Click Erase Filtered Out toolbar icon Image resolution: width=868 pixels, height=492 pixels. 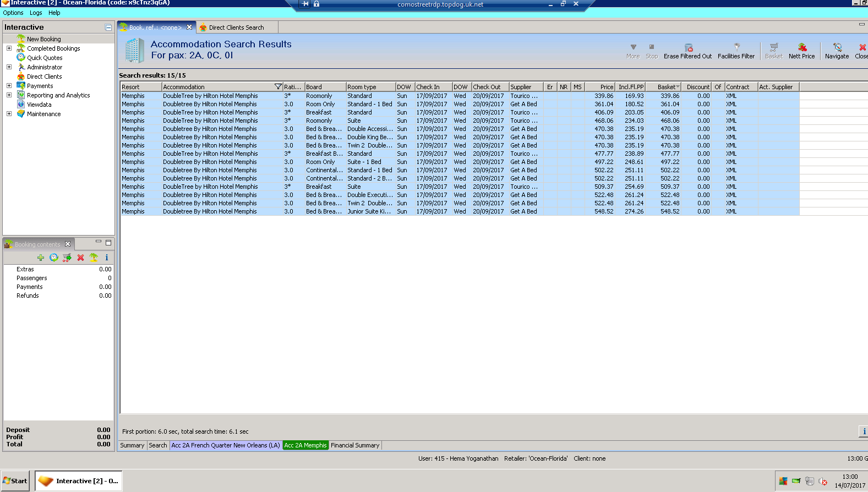pyautogui.click(x=688, y=47)
